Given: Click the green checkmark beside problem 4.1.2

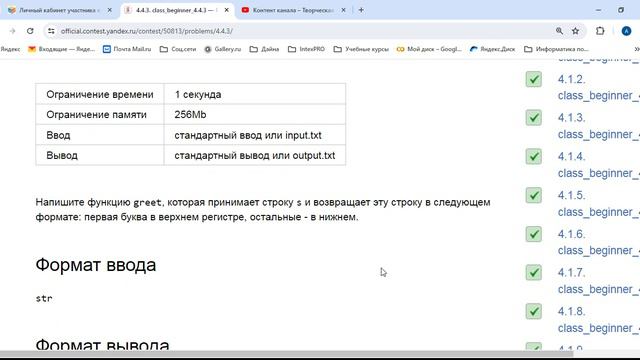Looking at the screenshot, I should click(x=533, y=79).
